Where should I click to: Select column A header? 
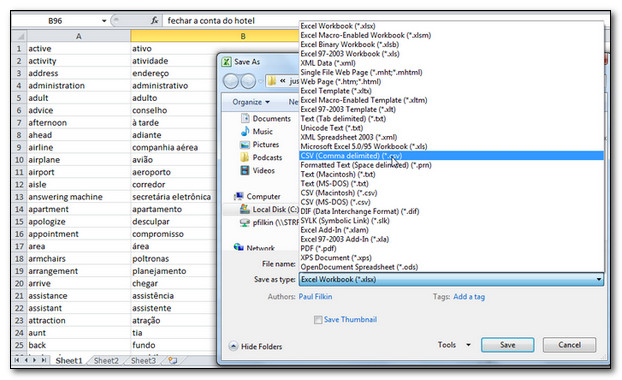click(79, 36)
